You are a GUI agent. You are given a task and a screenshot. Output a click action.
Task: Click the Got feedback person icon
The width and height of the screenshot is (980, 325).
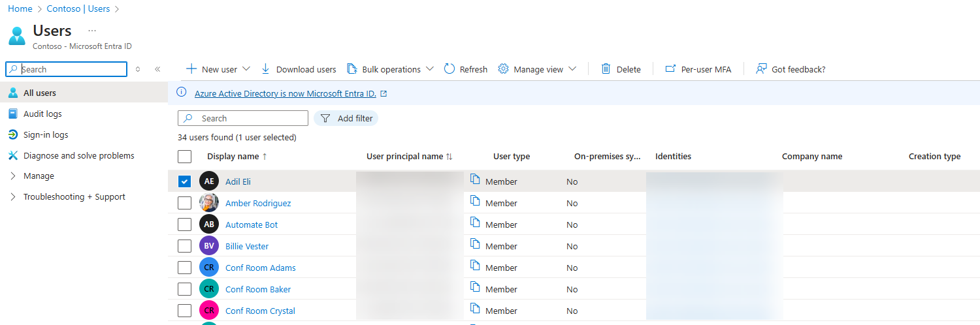(761, 69)
